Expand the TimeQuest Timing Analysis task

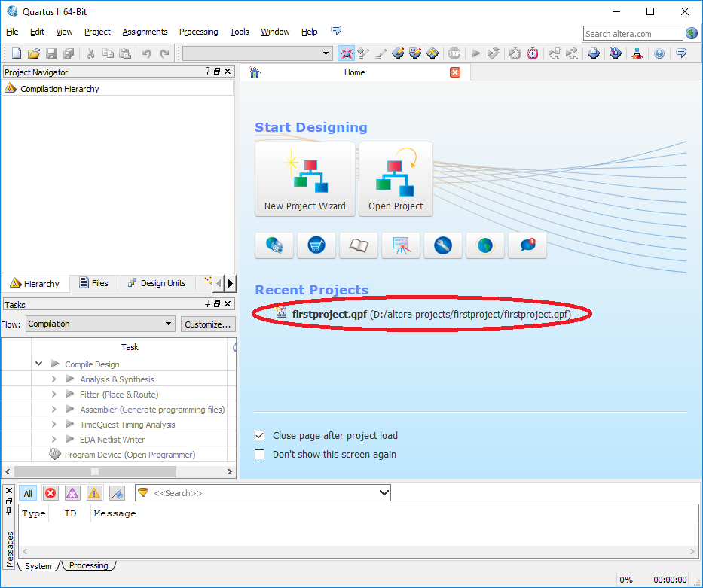coord(53,424)
